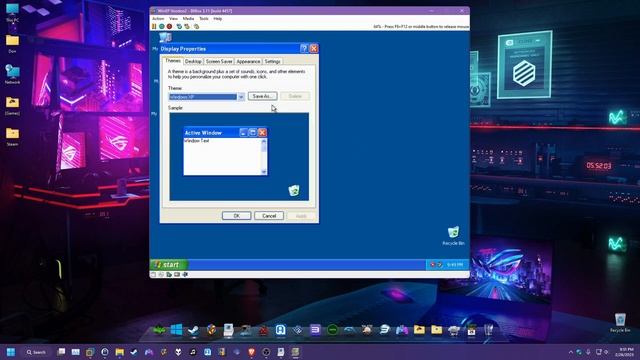
Task: Open the Settings tab in Display Properties
Action: [272, 61]
